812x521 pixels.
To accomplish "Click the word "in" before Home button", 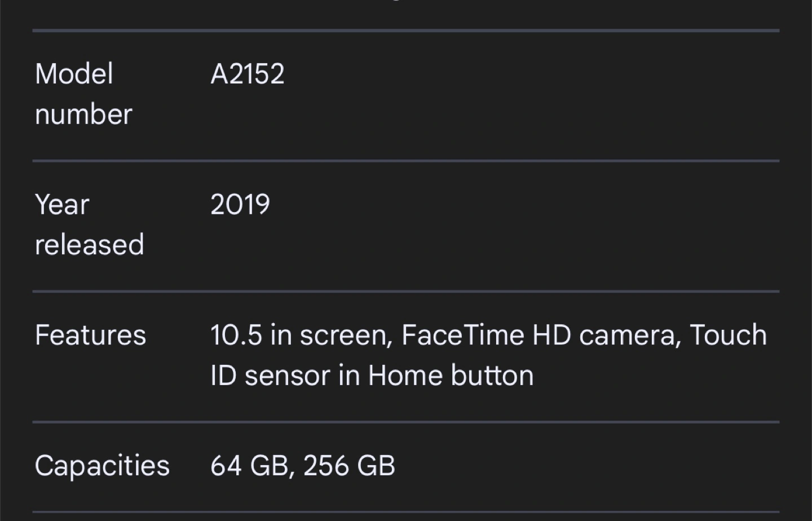I will [x=349, y=376].
